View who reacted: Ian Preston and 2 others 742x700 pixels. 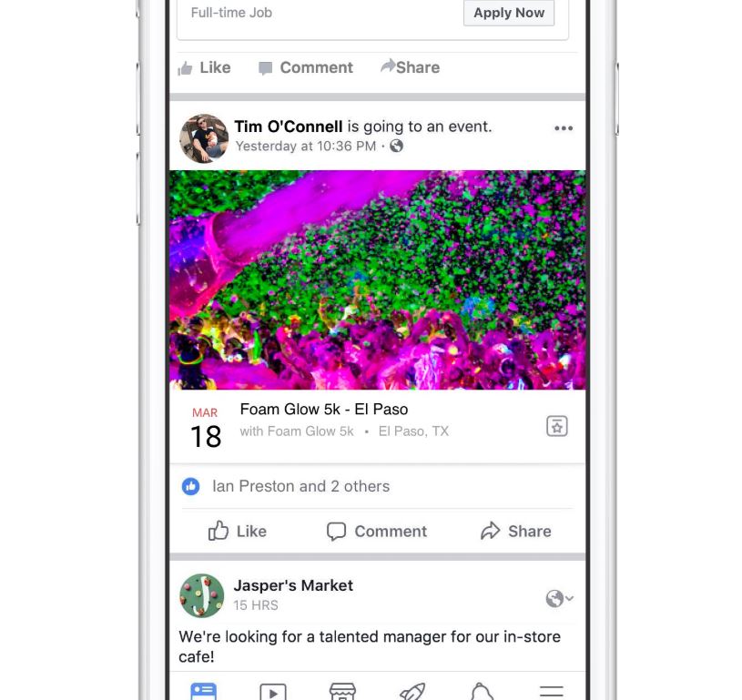301,486
